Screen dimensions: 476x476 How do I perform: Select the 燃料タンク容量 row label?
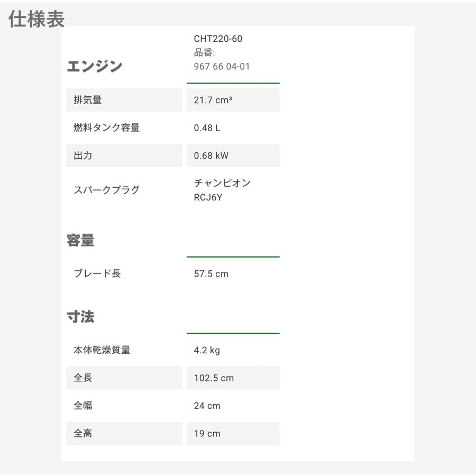106,128
